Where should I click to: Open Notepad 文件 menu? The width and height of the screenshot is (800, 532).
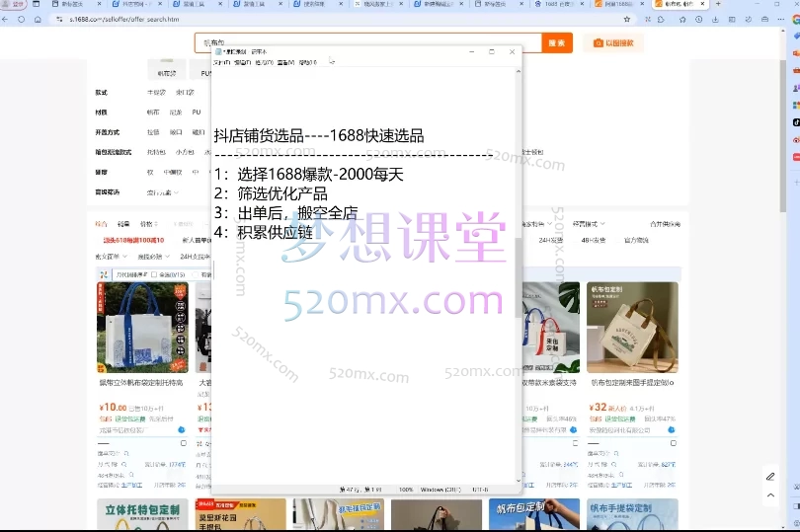click(221, 62)
